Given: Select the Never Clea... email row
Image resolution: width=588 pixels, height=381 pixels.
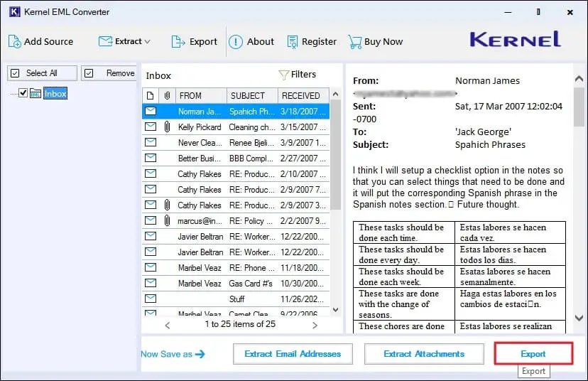Looking at the screenshot, I should coord(236,143).
